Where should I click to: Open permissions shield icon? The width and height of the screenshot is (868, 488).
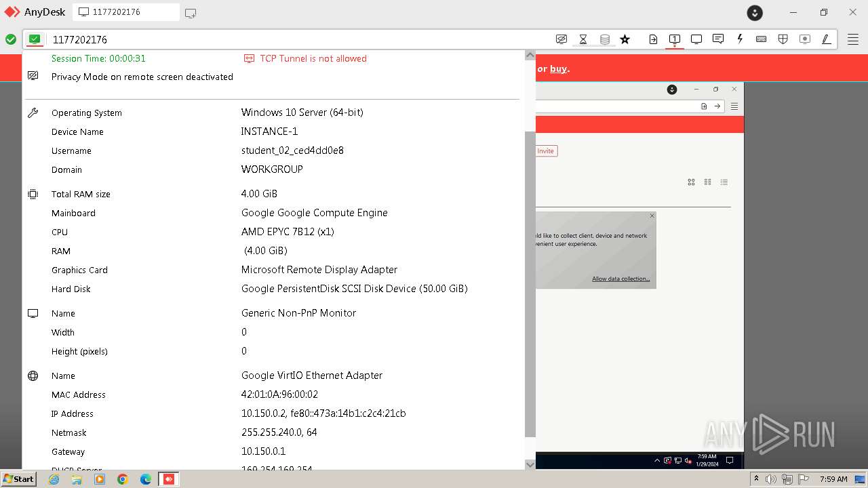pos(783,39)
